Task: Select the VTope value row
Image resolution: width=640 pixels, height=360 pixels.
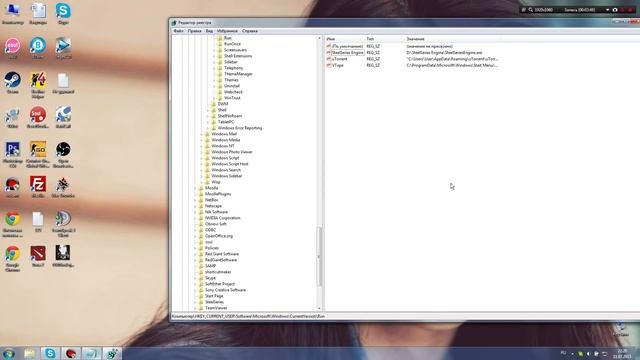Action: pos(338,65)
